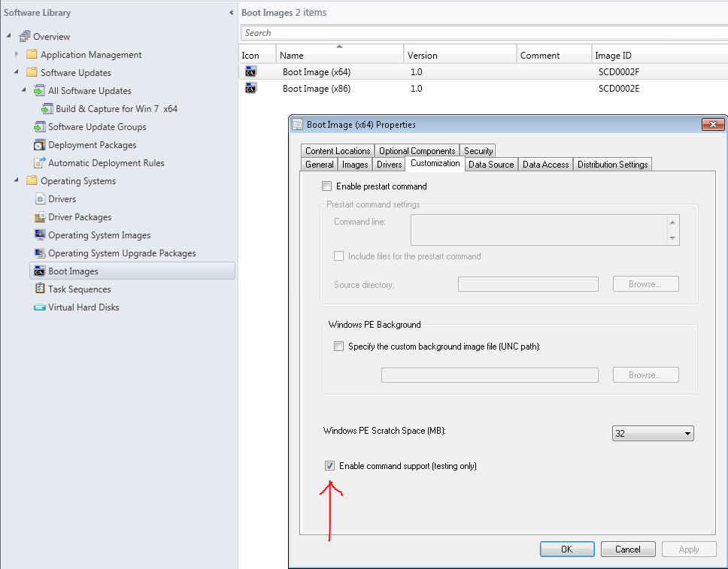Click the Automatic Deployment Rules icon

[39, 163]
